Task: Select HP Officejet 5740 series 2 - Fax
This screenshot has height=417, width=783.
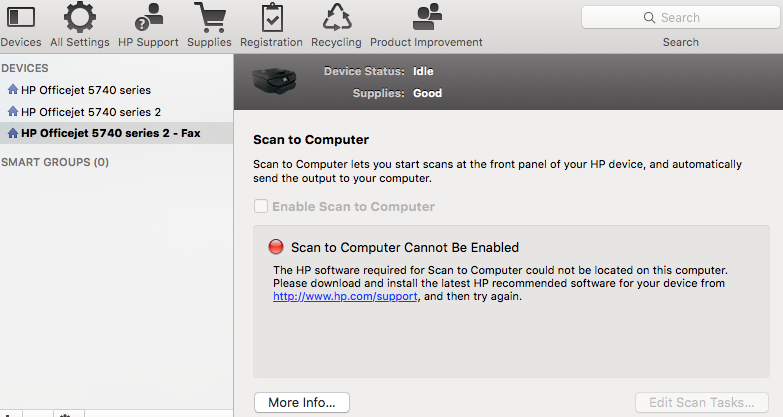Action: pos(116,133)
